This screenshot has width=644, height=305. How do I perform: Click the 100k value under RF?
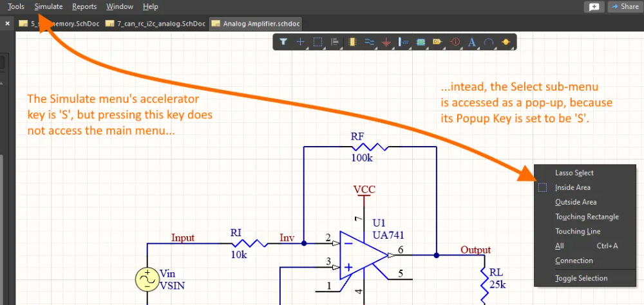click(362, 158)
